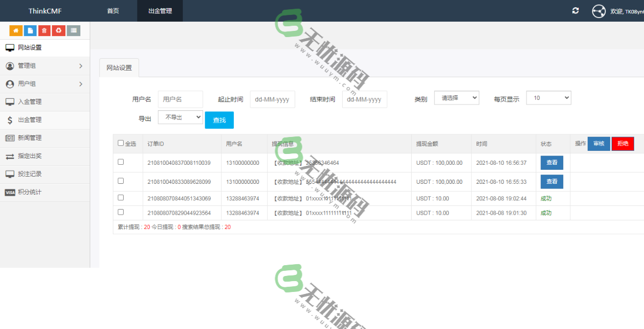Click the gray list shortcut icon

[x=73, y=30]
